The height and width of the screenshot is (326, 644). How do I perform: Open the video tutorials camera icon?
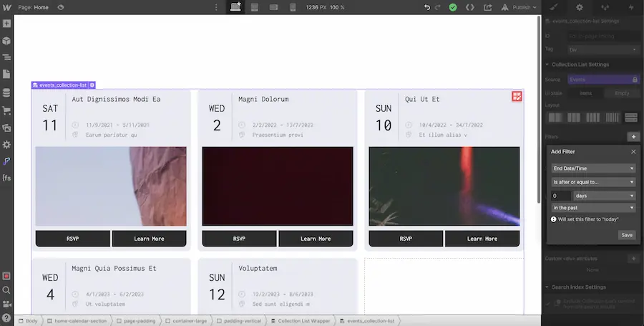coord(6,304)
